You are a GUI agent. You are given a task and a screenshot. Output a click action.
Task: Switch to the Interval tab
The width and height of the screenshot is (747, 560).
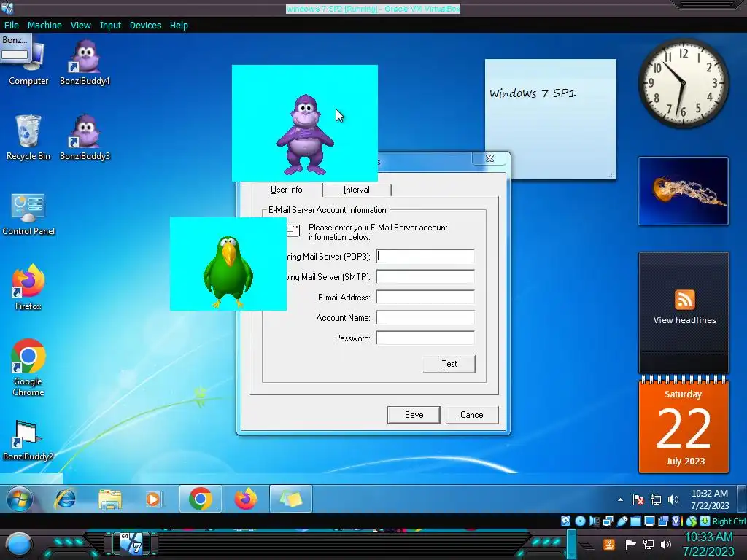pos(356,190)
